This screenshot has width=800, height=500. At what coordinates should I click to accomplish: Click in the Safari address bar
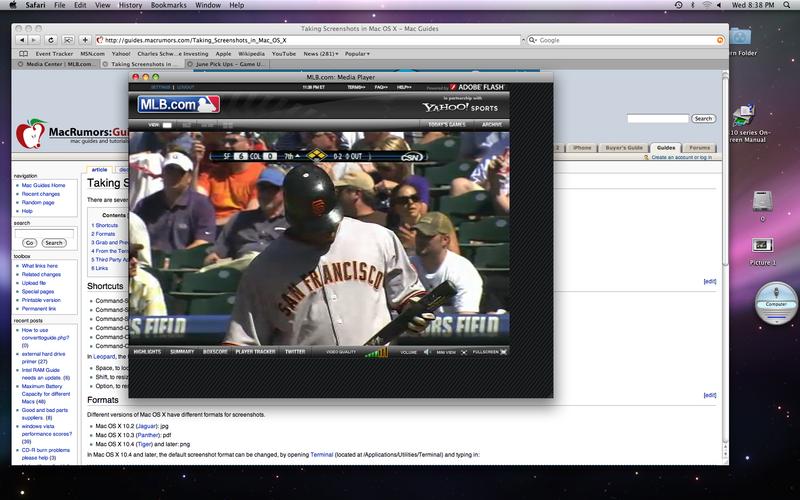(308, 40)
